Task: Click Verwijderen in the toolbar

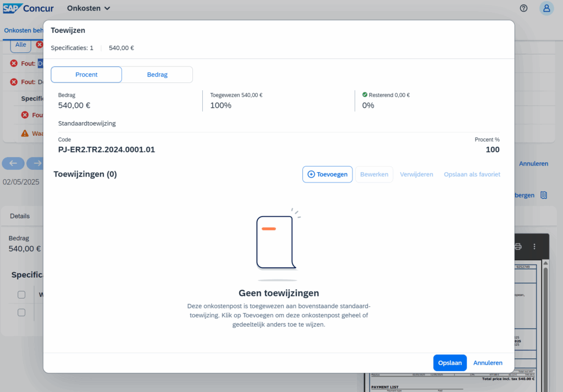Action: tap(417, 174)
